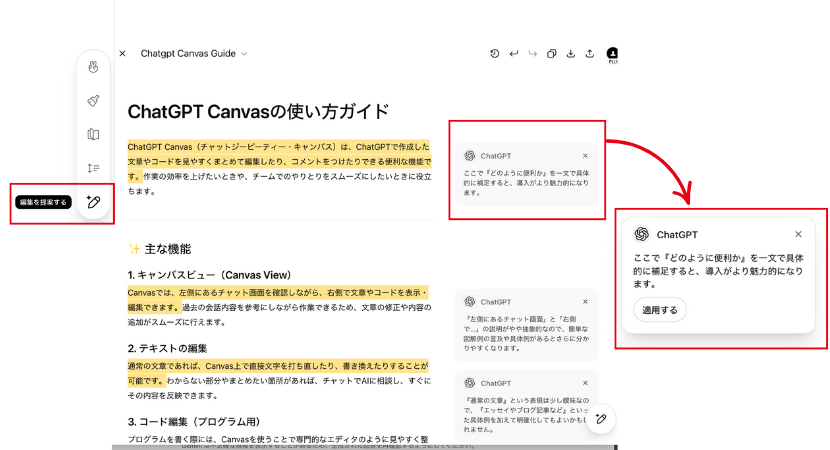This screenshot has width=830, height=450.
Task: Dismiss the comment about 左側にあるチャット画面
Action: 585,302
